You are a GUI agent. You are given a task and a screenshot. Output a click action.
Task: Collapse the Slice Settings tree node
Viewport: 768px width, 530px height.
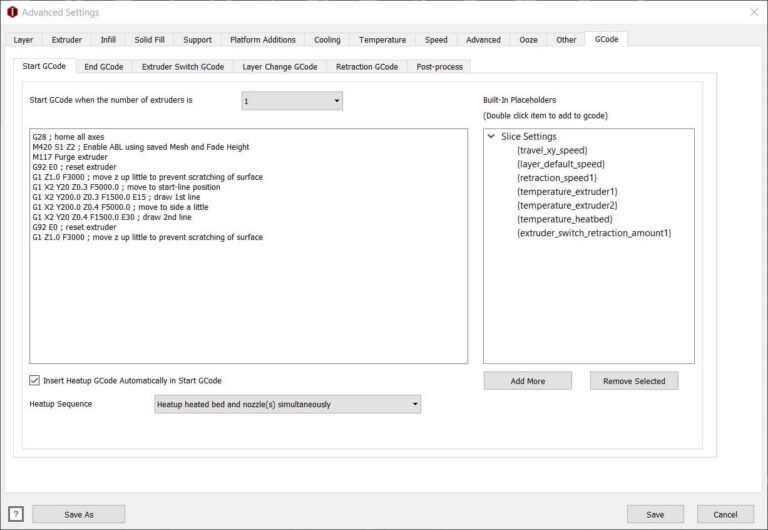tap(491, 136)
